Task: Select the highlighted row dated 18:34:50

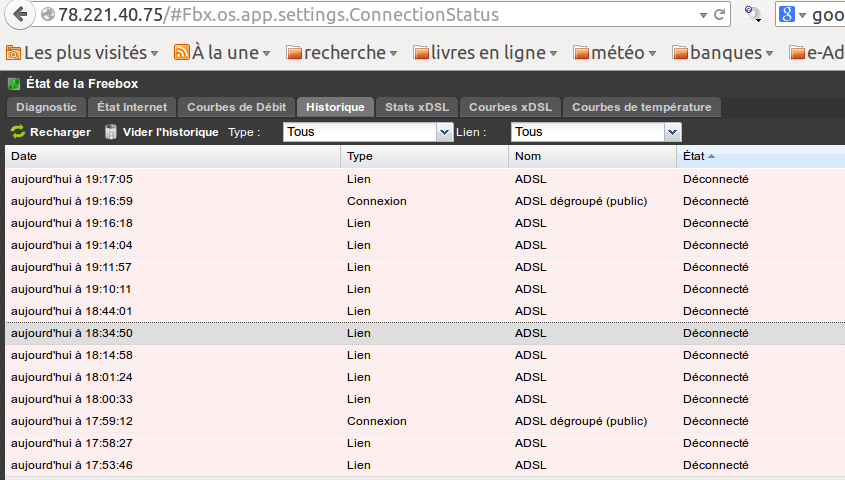Action: (425, 333)
